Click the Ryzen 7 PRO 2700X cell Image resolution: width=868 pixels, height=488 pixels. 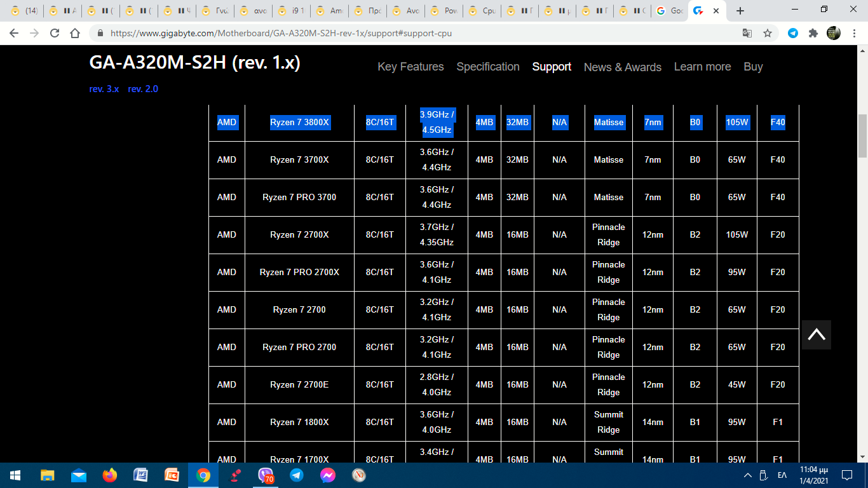tap(299, 272)
